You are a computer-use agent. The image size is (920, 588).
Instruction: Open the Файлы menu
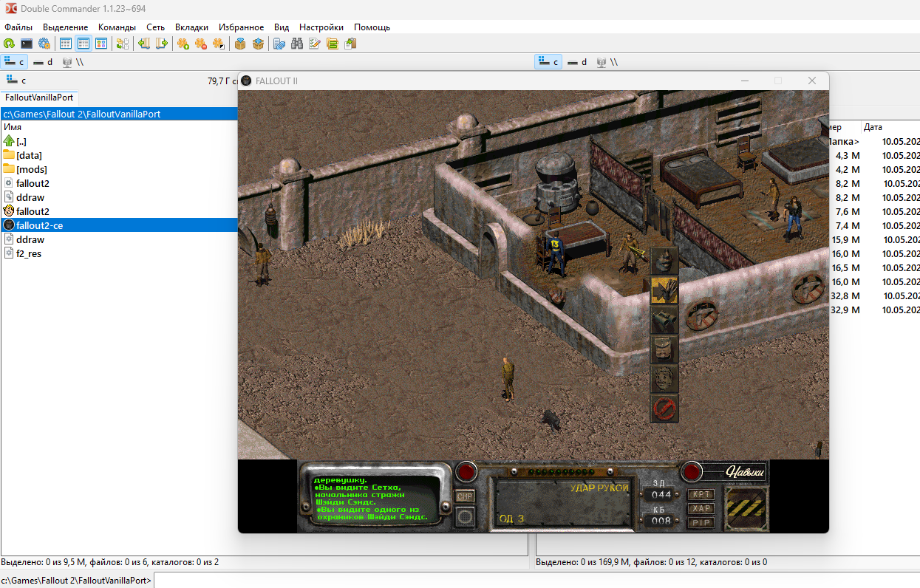tap(18, 27)
